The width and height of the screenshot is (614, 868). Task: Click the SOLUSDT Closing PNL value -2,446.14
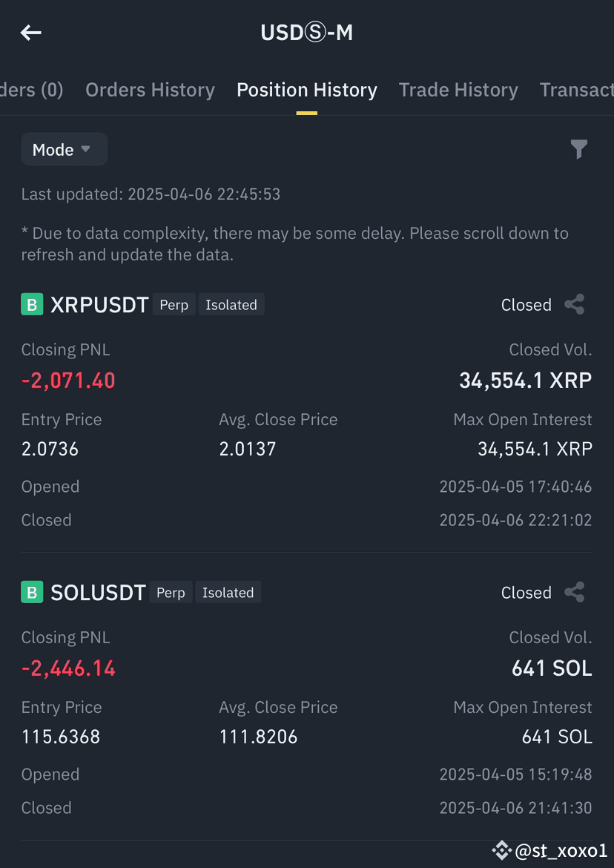68,668
